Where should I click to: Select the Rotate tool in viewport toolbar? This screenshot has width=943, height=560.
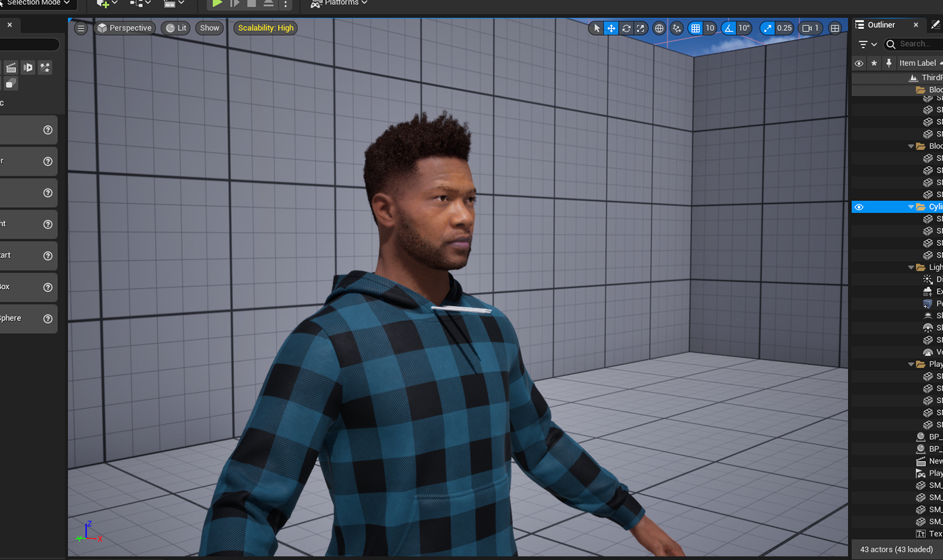click(626, 28)
